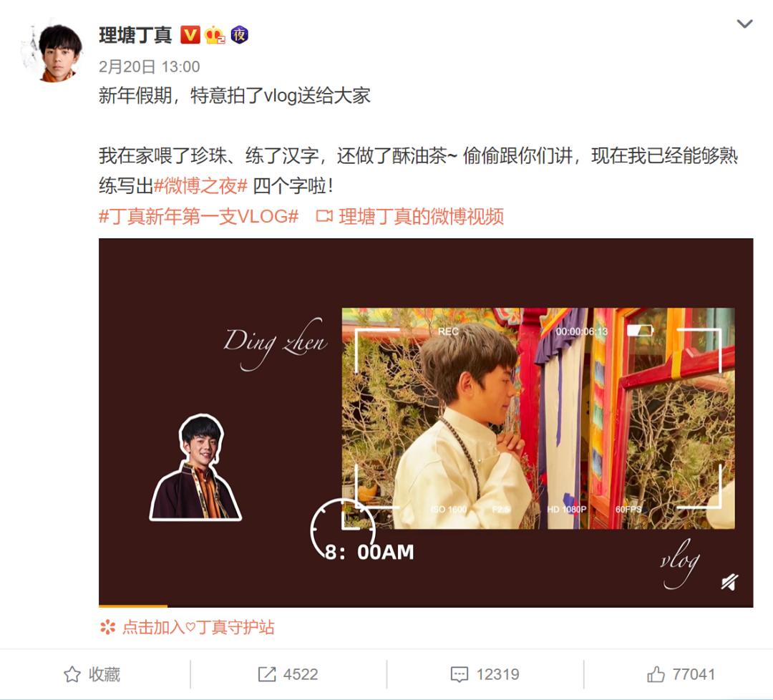Open the #丁真新年第一支VLOG# hashtag
773x700 pixels.
(199, 216)
